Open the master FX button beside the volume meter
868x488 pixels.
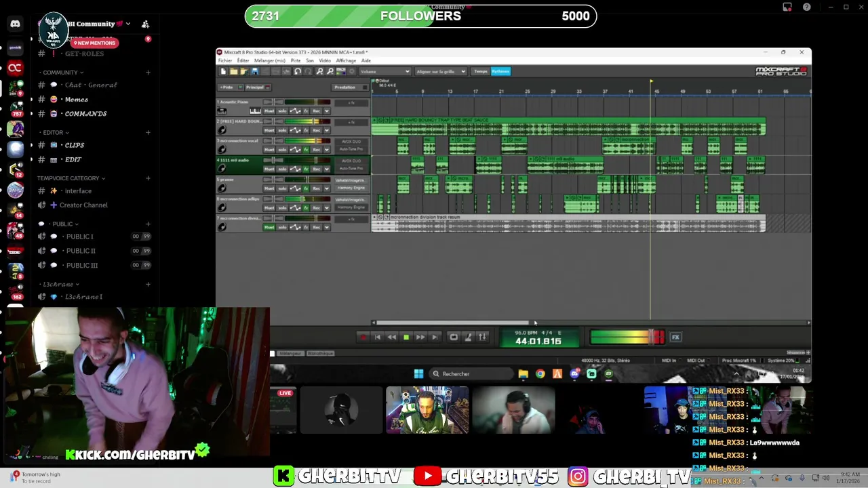click(x=675, y=337)
